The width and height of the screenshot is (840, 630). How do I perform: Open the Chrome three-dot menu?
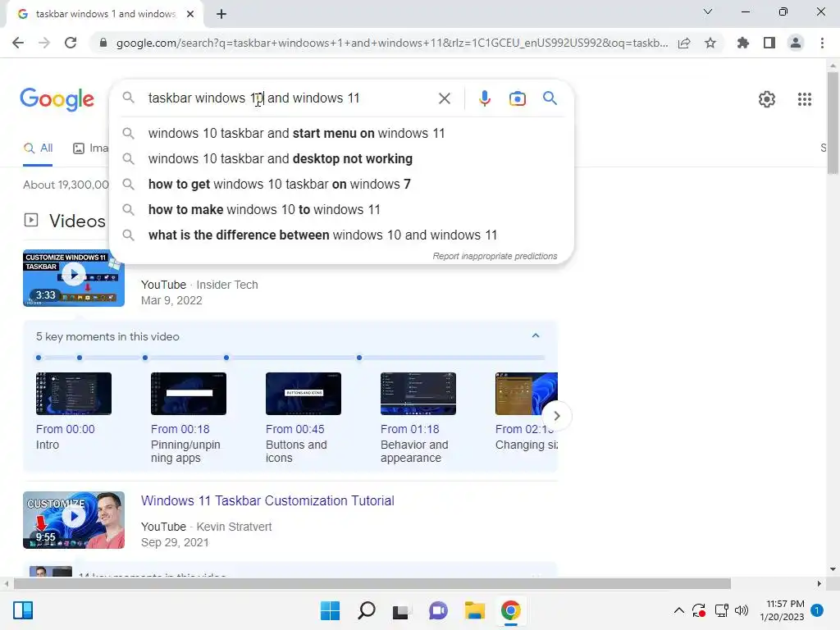point(822,43)
